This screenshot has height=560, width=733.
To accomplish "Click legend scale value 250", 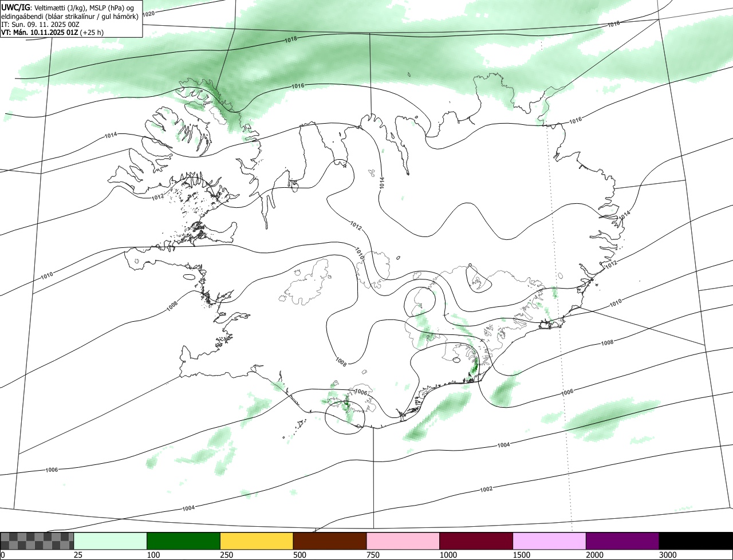I will click(227, 555).
